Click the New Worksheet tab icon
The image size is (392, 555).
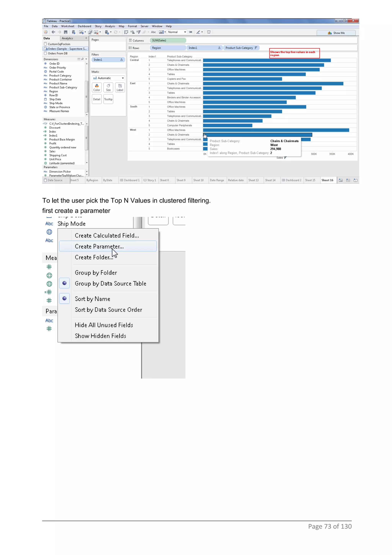[341, 180]
